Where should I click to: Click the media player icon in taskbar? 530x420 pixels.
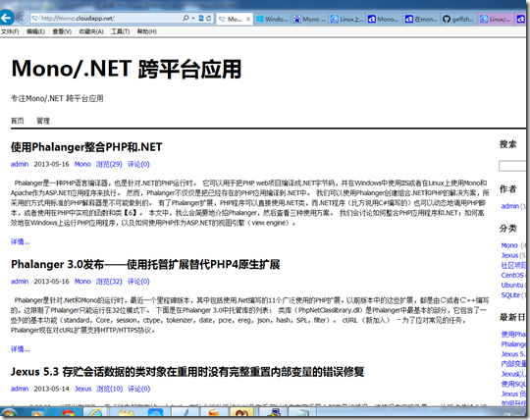tap(37, 414)
